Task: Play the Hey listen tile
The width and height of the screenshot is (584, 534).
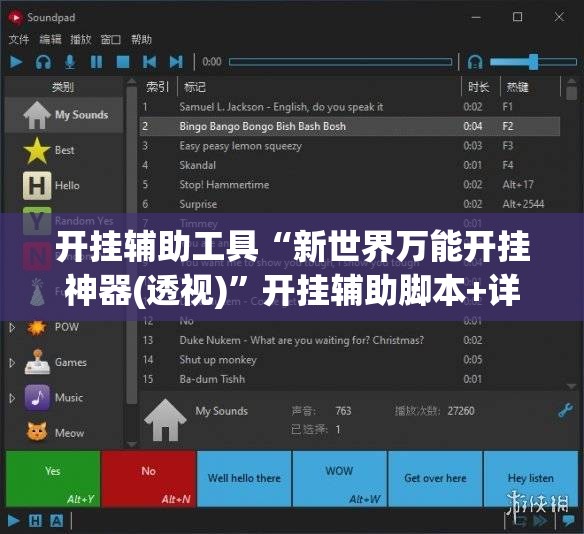Action: pyautogui.click(x=530, y=479)
